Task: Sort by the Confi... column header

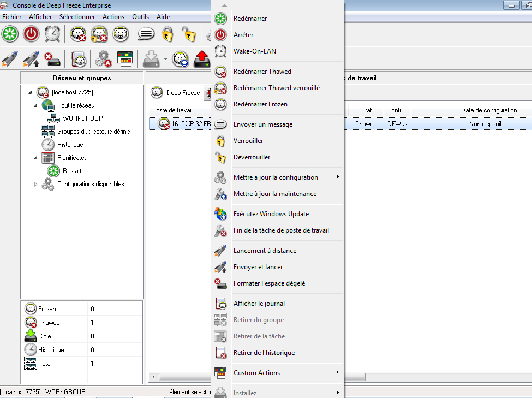Action: pyautogui.click(x=397, y=110)
